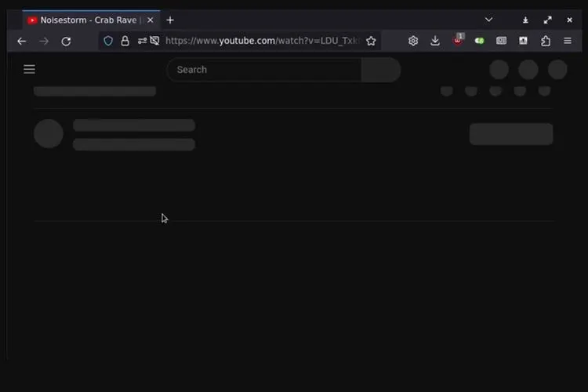Image resolution: width=588 pixels, height=392 pixels.
Task: Click the green toggle extension icon
Action: (x=479, y=41)
